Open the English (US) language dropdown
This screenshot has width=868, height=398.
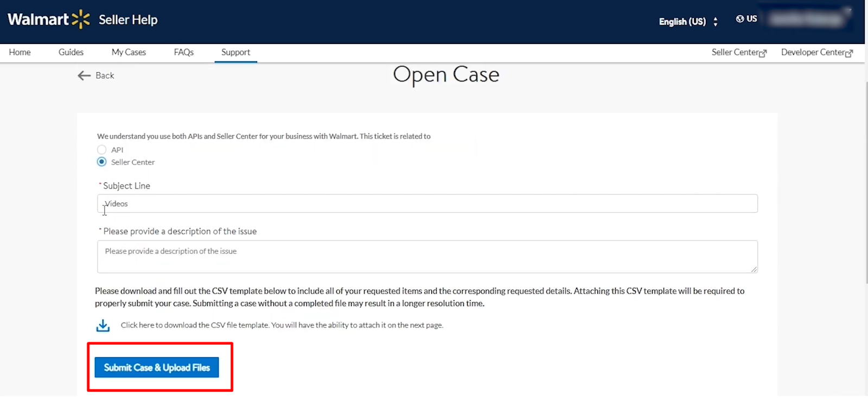tap(688, 22)
